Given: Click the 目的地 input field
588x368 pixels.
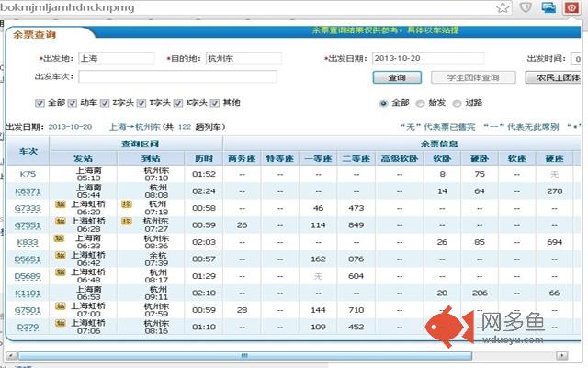Looking at the screenshot, I should (243, 59).
